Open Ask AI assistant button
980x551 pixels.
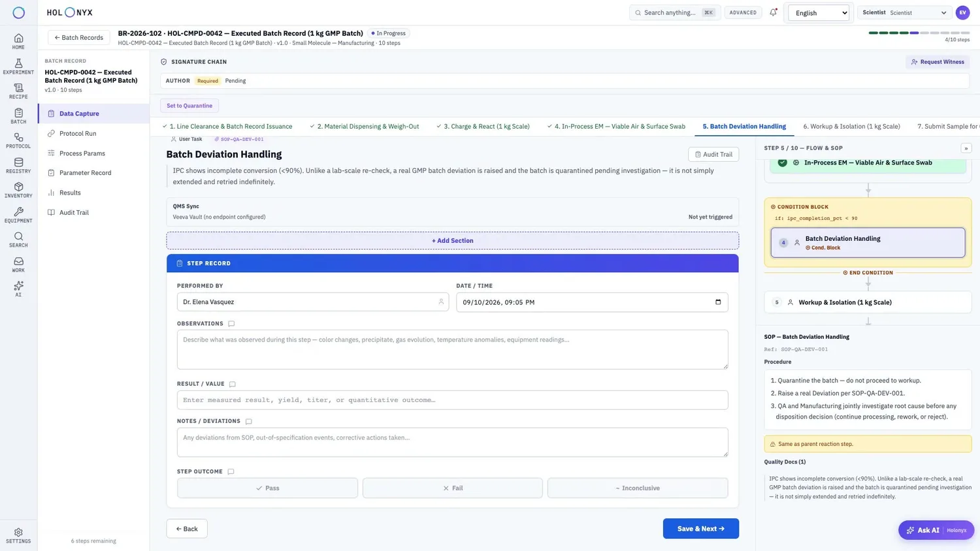[x=936, y=530]
